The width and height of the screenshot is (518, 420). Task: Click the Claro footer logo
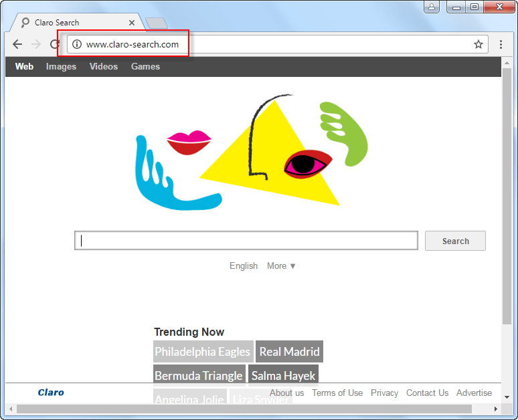click(x=51, y=393)
